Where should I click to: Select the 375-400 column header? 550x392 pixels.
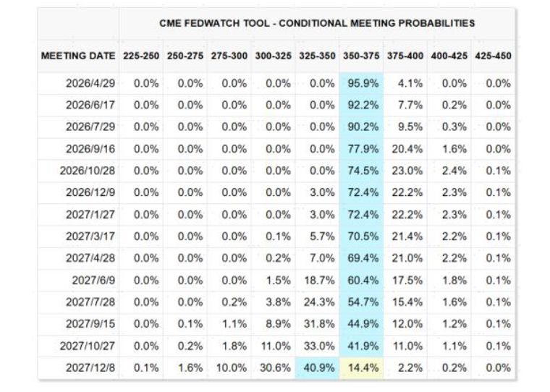pos(406,56)
